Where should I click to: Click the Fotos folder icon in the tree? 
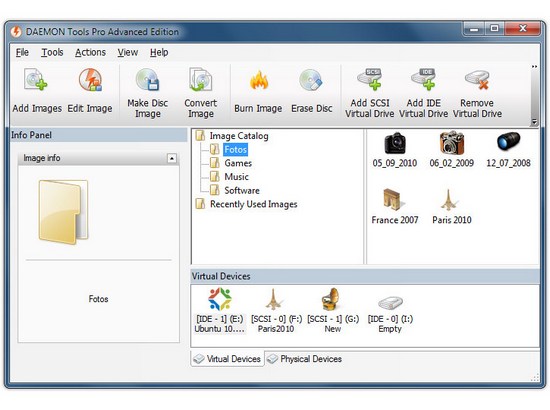point(215,149)
